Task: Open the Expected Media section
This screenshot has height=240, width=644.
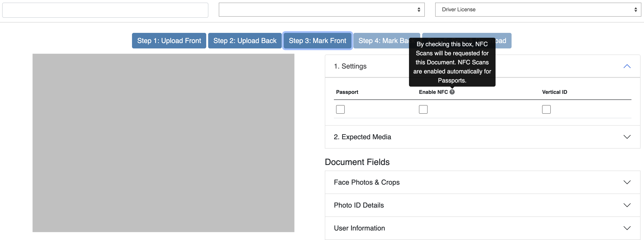Action: (x=362, y=137)
